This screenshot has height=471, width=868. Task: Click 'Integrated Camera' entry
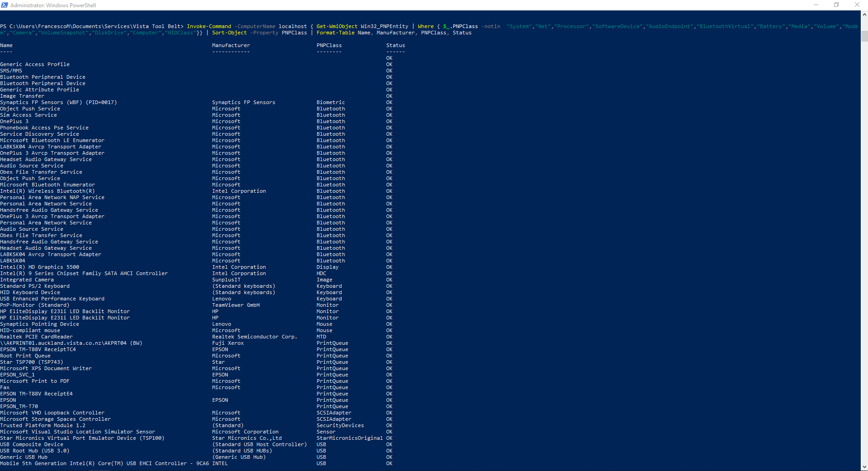(27, 280)
